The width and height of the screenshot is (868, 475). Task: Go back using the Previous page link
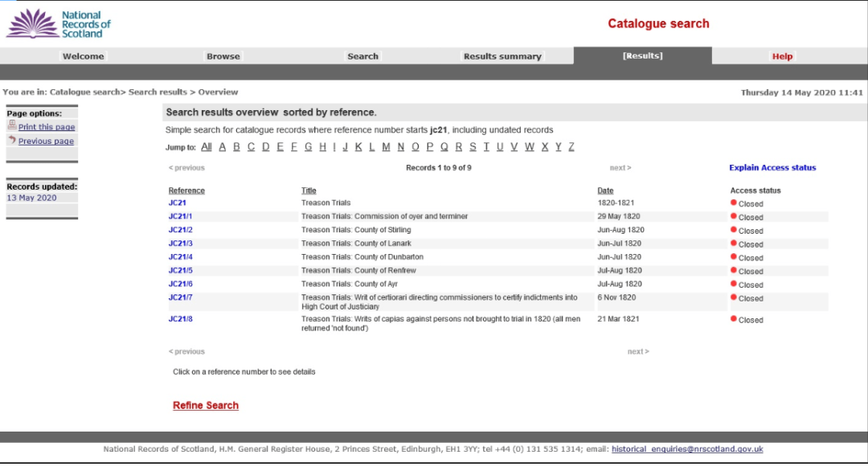point(46,141)
